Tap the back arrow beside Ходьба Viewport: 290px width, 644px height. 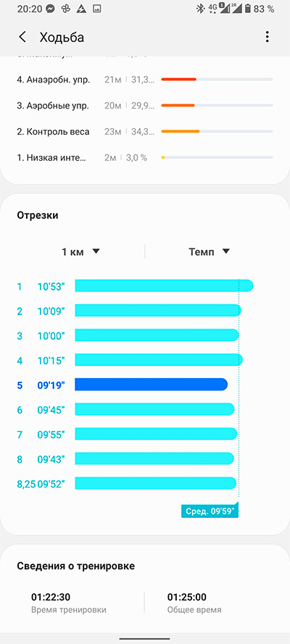22,37
